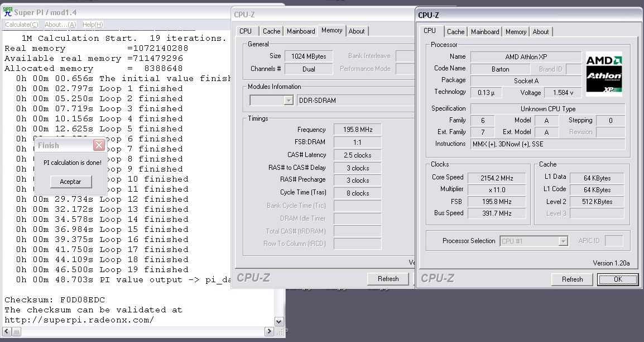The height and width of the screenshot is (342, 644).
Task: Switch to Mainboard tab in the processor info window
Action: point(485,32)
